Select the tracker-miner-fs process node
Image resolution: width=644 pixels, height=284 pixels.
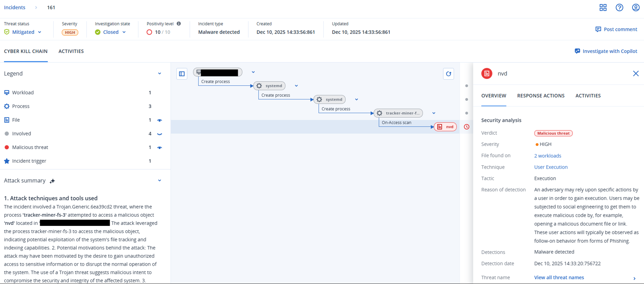[x=398, y=113]
